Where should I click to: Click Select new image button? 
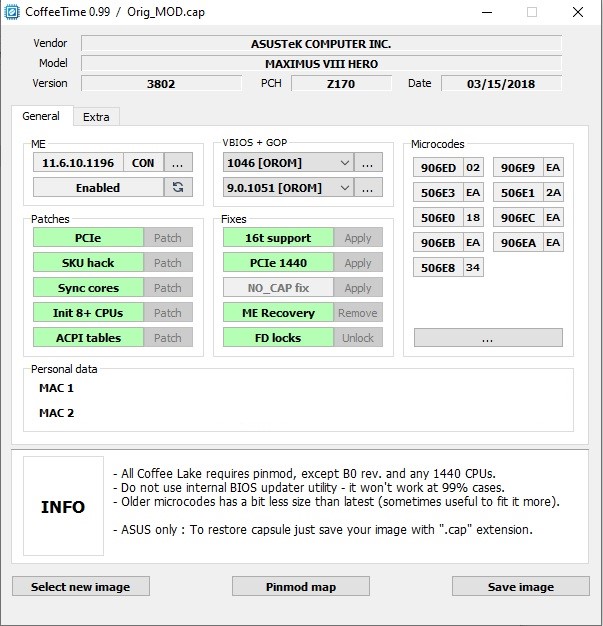pos(81,586)
